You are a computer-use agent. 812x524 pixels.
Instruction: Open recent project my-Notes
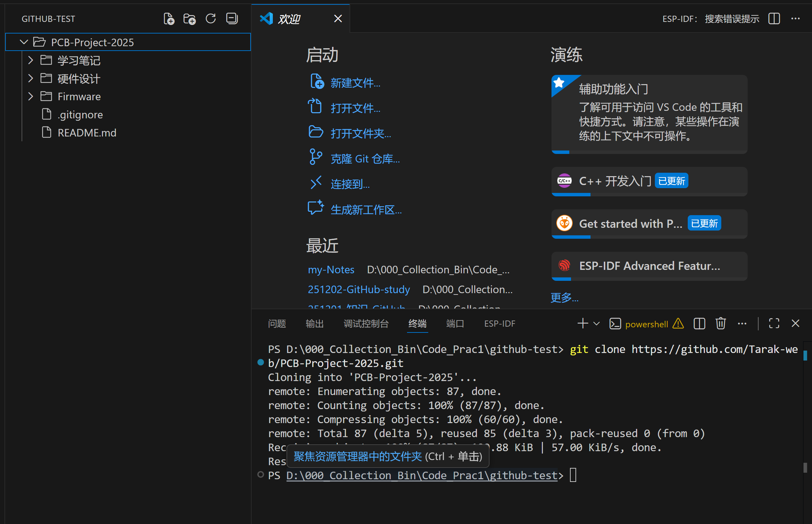pos(331,270)
